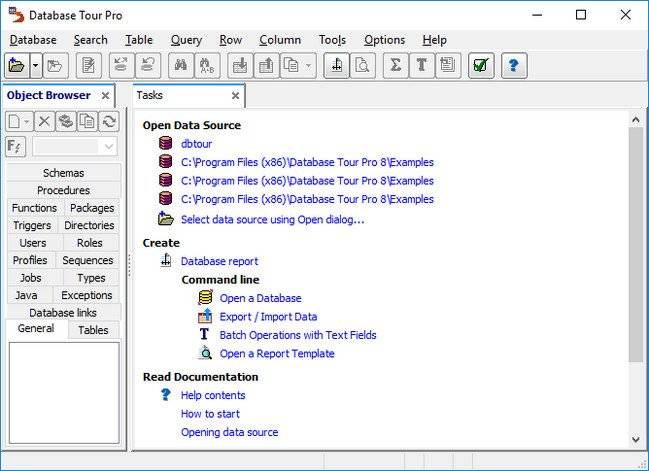The width and height of the screenshot is (649, 471).
Task: Open the Query menu
Action: 186,40
